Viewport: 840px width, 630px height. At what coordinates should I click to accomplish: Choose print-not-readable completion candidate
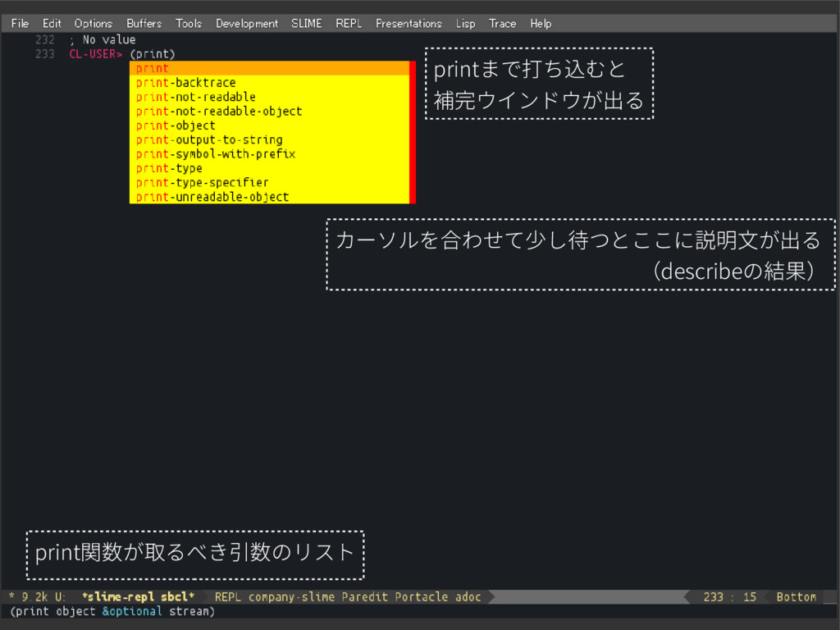click(x=269, y=97)
